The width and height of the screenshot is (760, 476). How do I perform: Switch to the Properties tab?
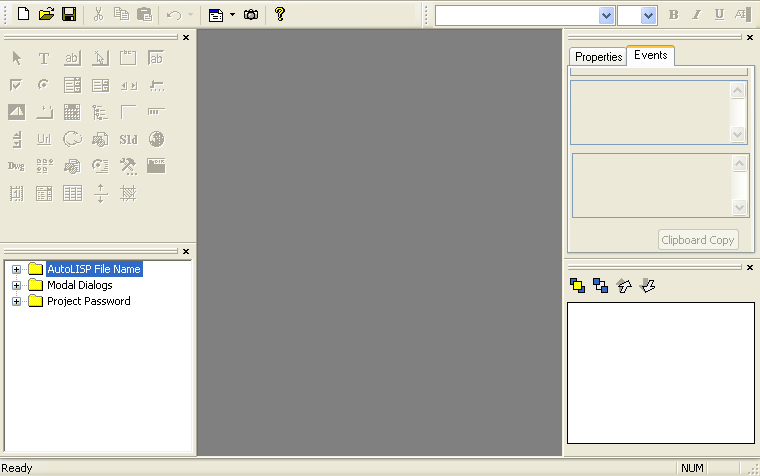pos(598,57)
